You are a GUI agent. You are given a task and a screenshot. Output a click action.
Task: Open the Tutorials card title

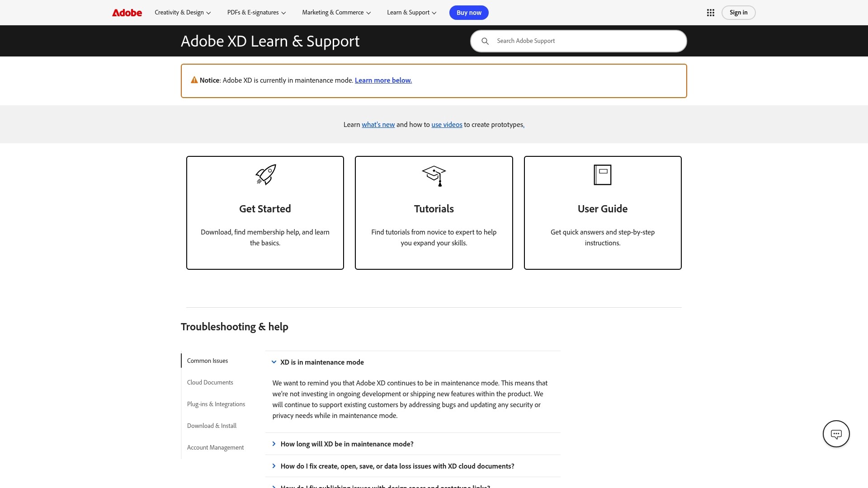(434, 209)
